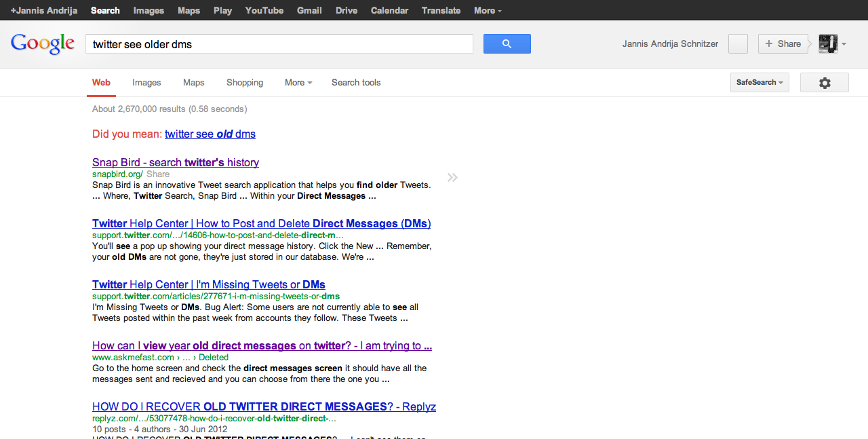Image resolution: width=868 pixels, height=439 pixels.
Task: Click the 'About 2,670,000 results' stats text
Action: (170, 109)
